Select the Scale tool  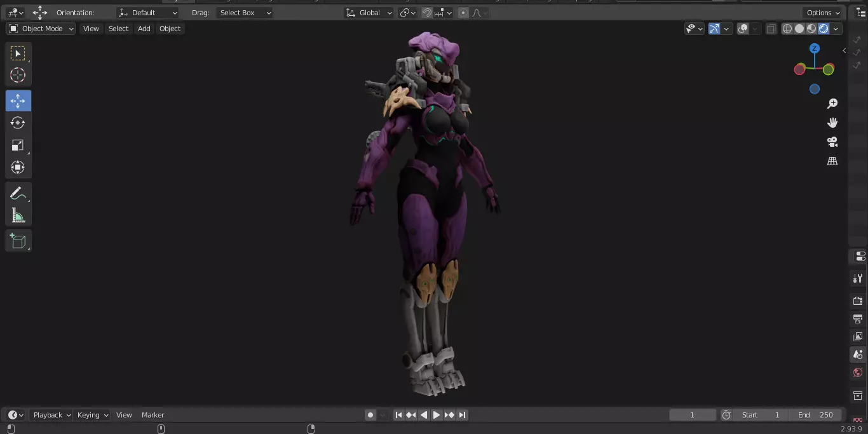18,146
